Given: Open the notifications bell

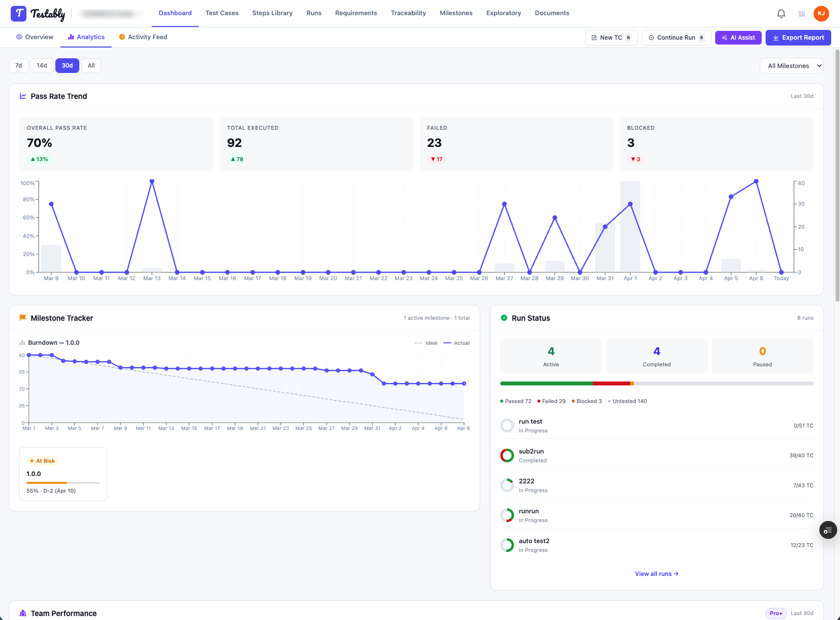Looking at the screenshot, I should (x=781, y=14).
